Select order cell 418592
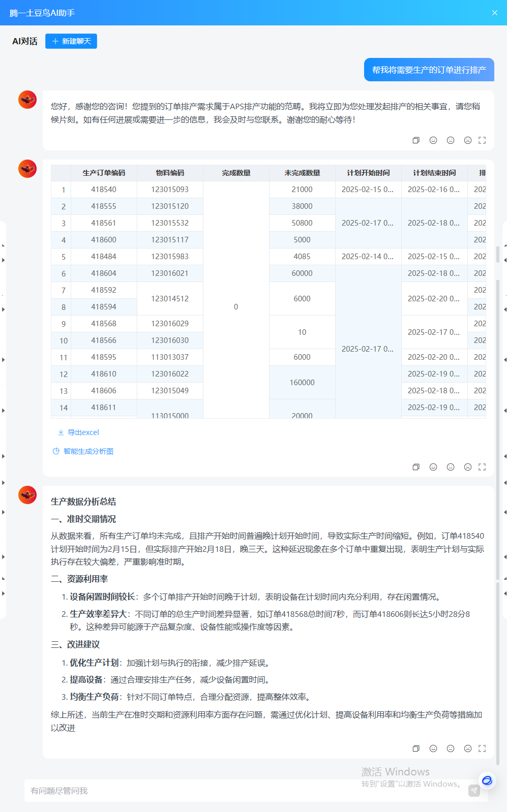The image size is (507, 812). pos(104,290)
